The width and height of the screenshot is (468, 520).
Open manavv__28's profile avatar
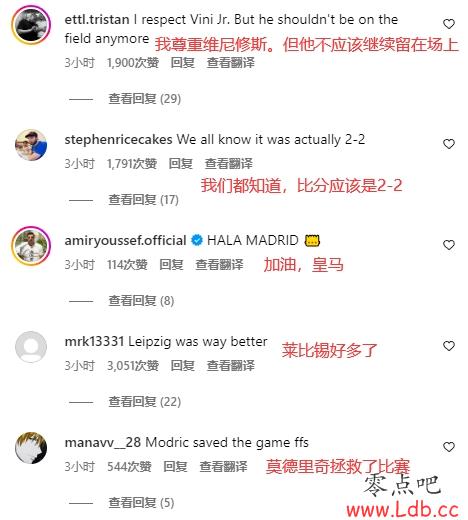31,448
